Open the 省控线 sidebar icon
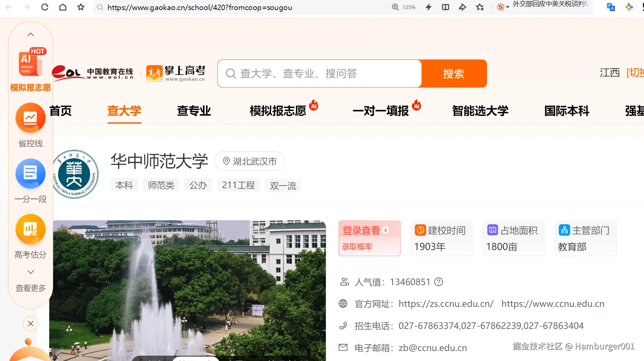Viewport: 644px width, 361px height. tap(30, 118)
